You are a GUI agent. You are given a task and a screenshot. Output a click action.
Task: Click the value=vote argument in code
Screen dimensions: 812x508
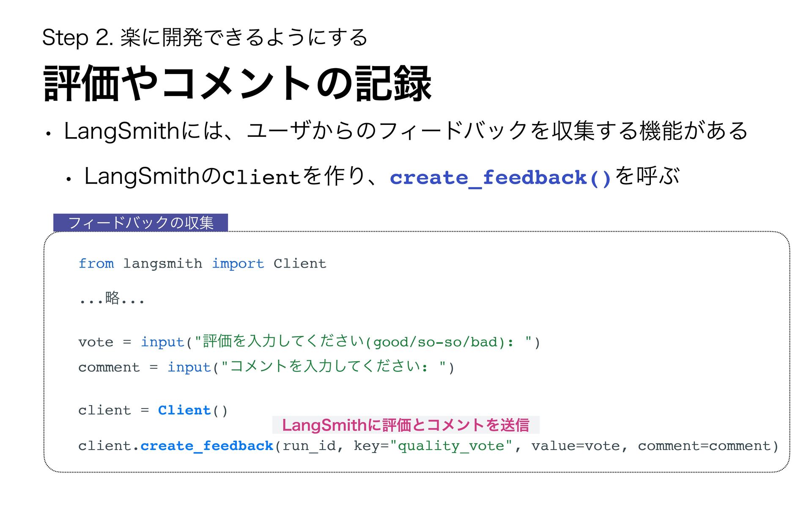click(575, 446)
